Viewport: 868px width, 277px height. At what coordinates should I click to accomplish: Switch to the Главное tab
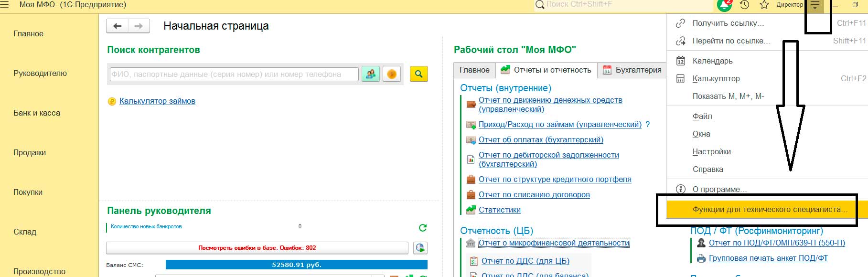(474, 70)
